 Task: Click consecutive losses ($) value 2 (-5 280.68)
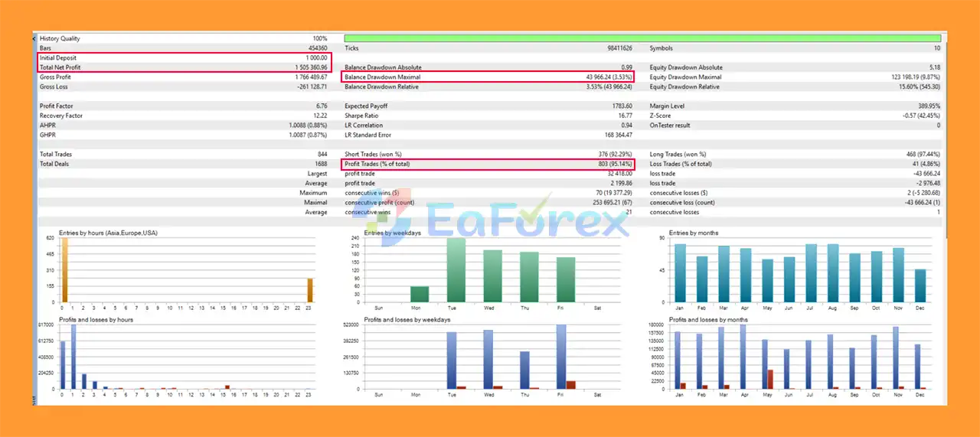pos(923,193)
